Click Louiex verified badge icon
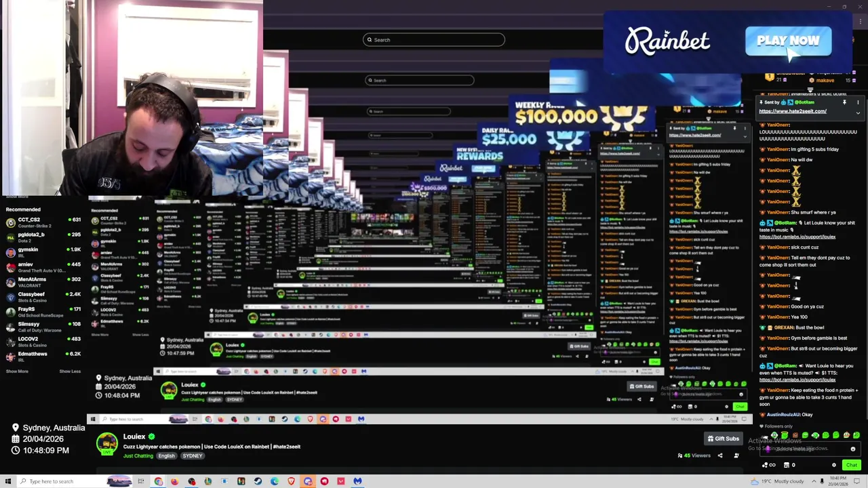The image size is (868, 488). (x=151, y=436)
